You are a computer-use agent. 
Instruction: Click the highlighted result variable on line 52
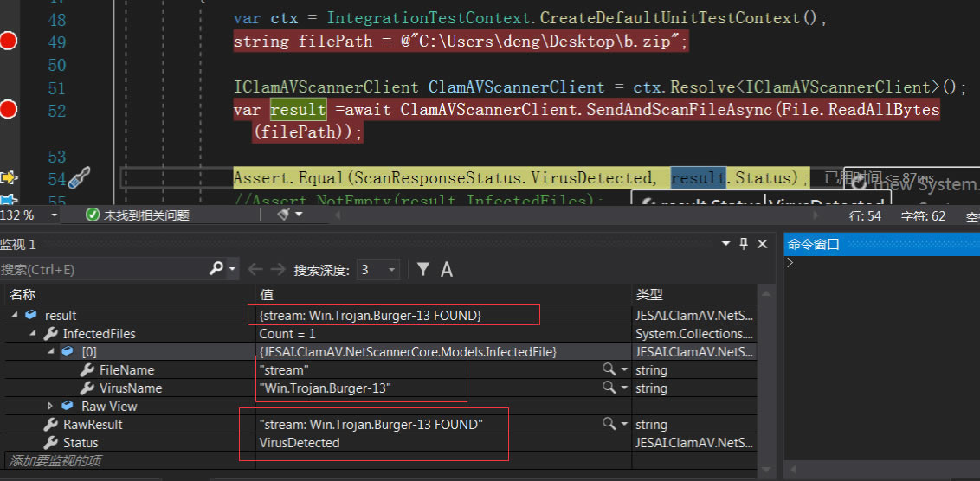pyautogui.click(x=298, y=110)
